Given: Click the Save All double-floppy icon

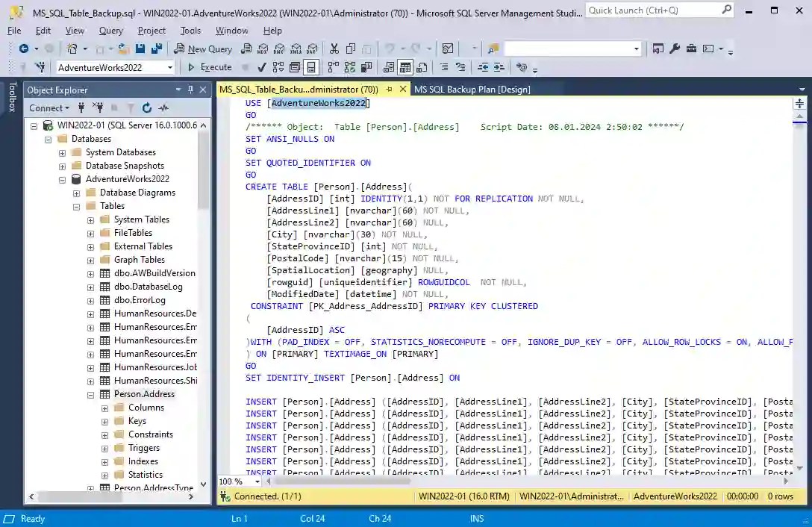Looking at the screenshot, I should [x=157, y=49].
